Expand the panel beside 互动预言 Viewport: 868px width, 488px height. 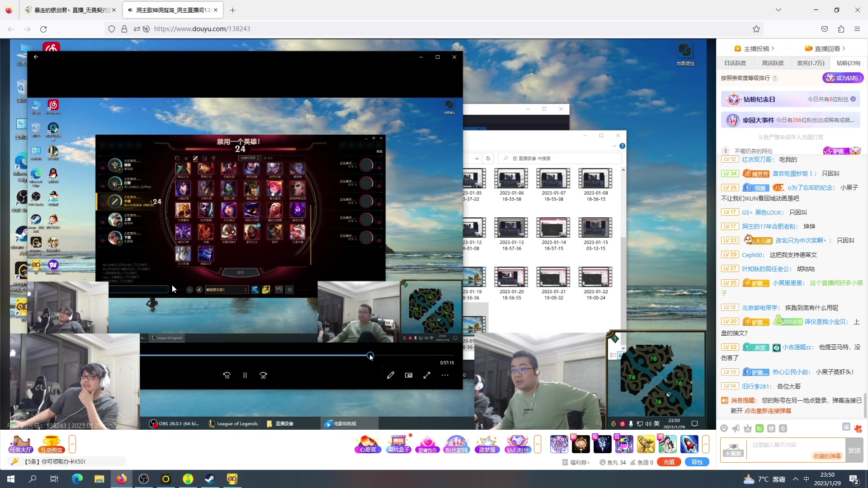72,444
